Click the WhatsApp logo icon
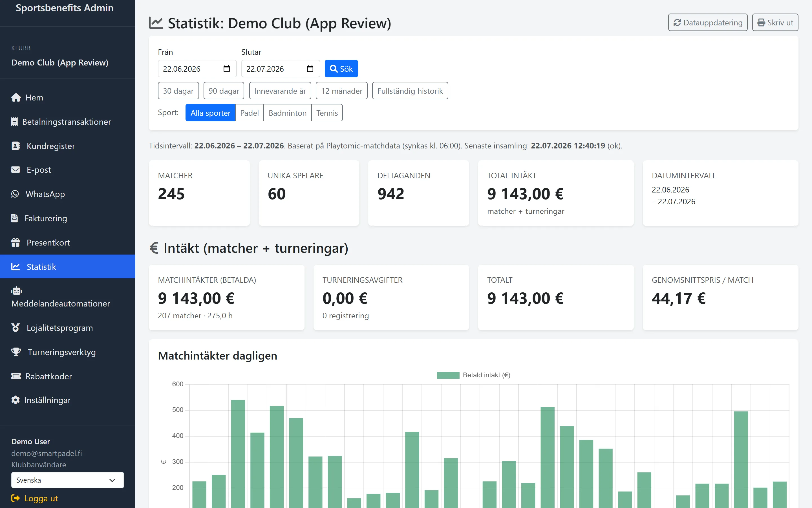 (x=15, y=194)
